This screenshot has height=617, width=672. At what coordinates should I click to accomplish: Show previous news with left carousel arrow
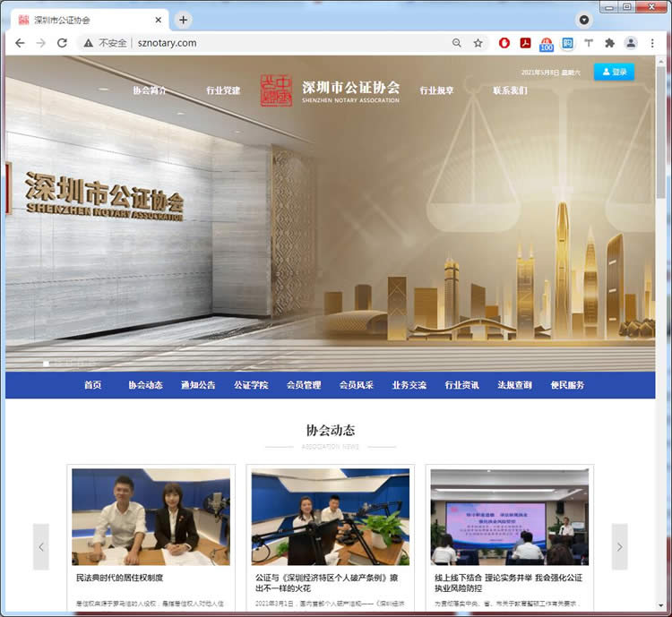41,547
